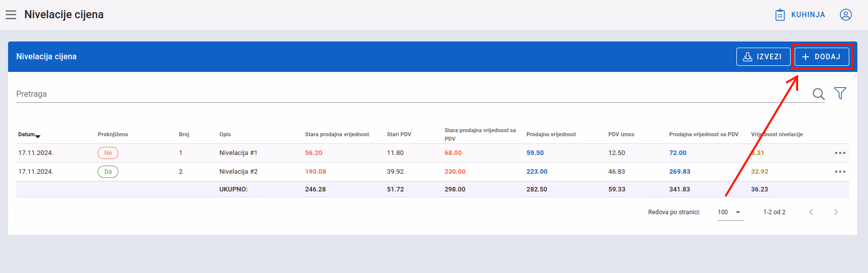Click the 32.92 nivelacija value
This screenshot has height=273, width=868.
coord(760,172)
